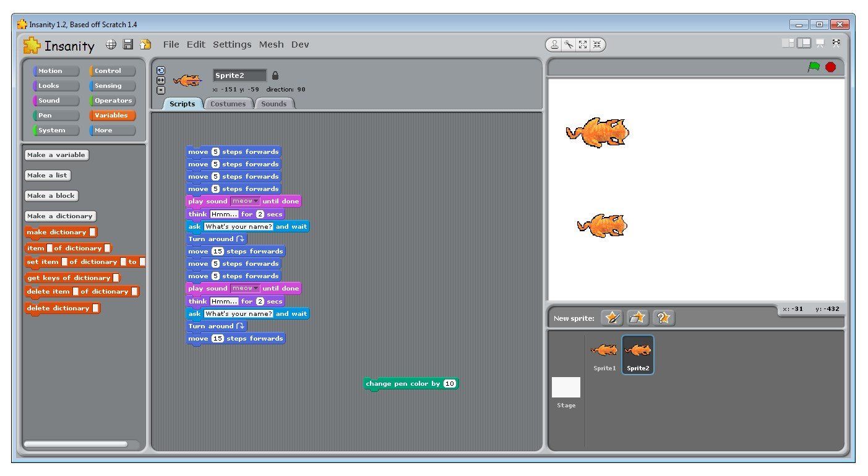Open the Dev menu
Viewport: 868px width, 476px height.
click(300, 45)
